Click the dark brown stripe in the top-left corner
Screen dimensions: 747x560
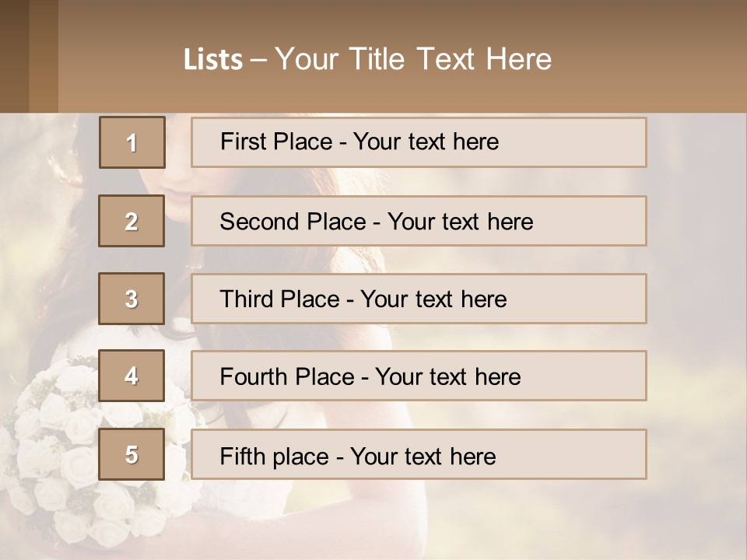pyautogui.click(x=14, y=56)
